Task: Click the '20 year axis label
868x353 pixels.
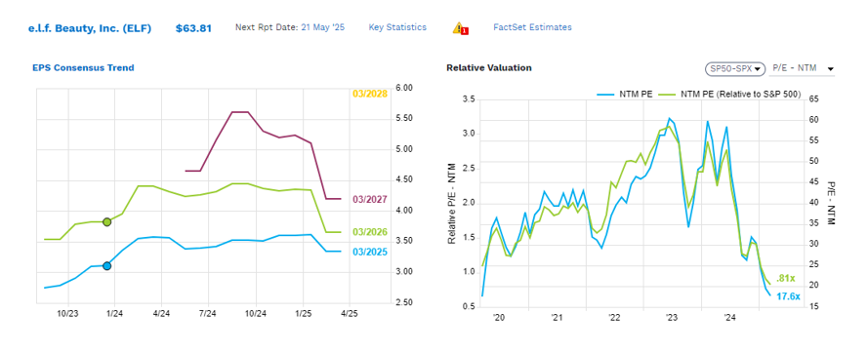Action: [499, 318]
